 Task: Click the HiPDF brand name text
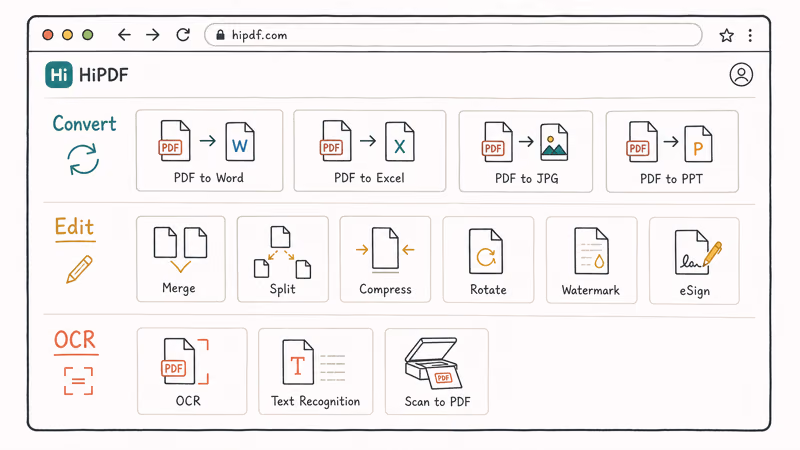(x=104, y=75)
